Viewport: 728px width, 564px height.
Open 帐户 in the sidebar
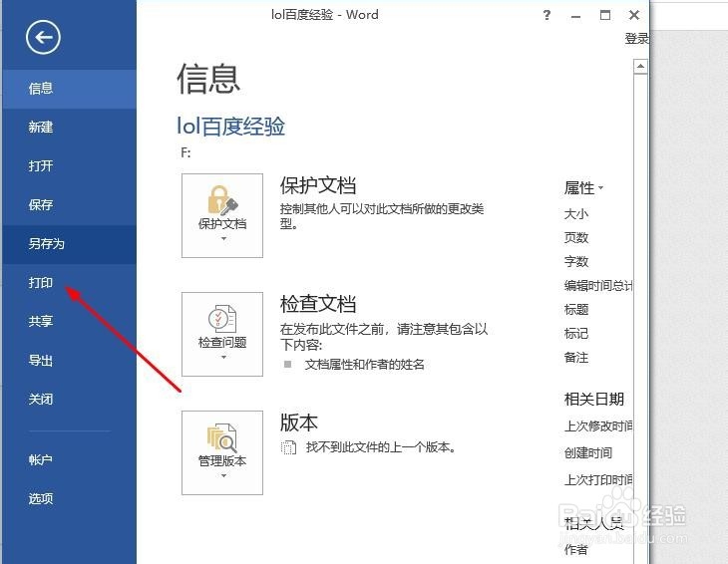pos(69,460)
